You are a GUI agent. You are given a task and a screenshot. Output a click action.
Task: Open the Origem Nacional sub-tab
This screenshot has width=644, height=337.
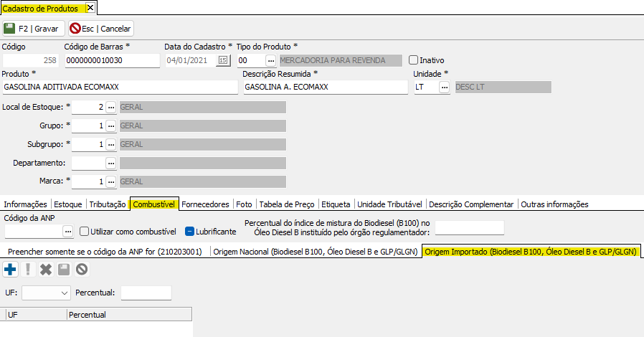315,252
